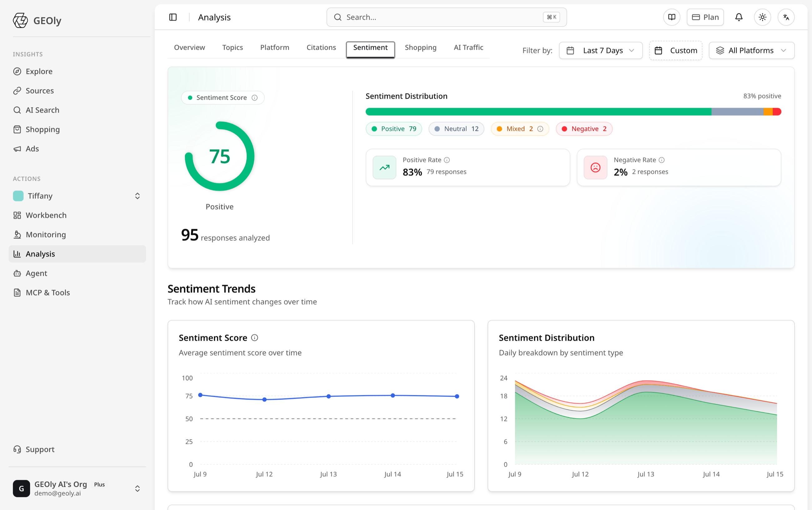This screenshot has height=510, width=812.
Task: Toggle the Negative 2 legend chip
Action: tap(584, 129)
